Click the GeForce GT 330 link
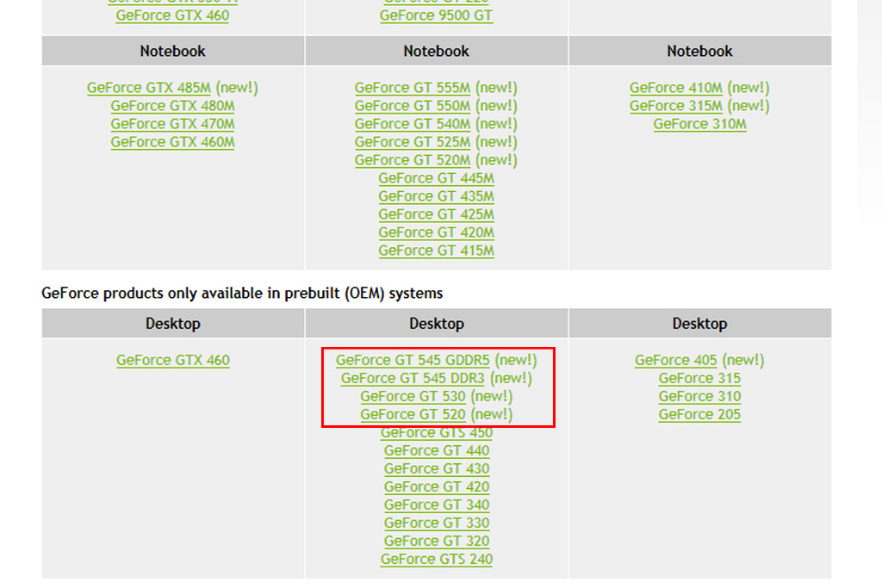The image size is (882, 588). [x=437, y=523]
